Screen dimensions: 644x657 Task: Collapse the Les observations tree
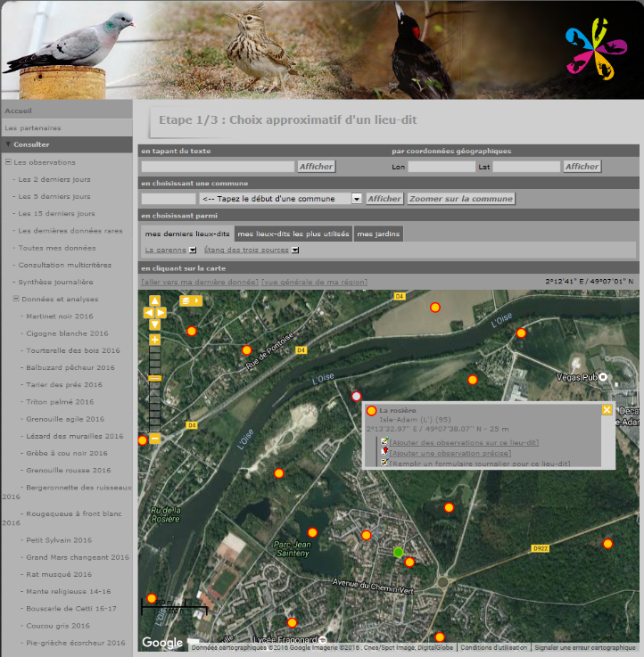pos(8,161)
